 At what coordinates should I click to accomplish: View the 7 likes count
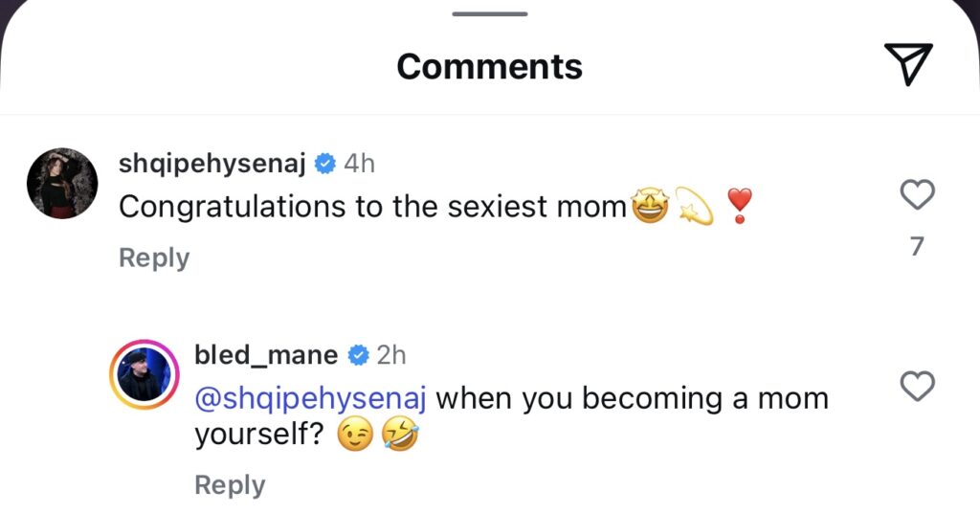click(x=917, y=247)
